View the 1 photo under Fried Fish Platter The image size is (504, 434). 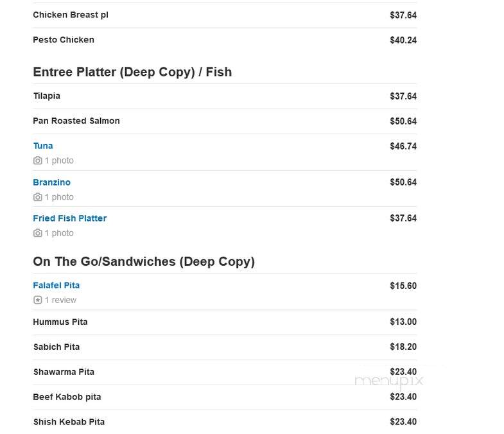[59, 233]
